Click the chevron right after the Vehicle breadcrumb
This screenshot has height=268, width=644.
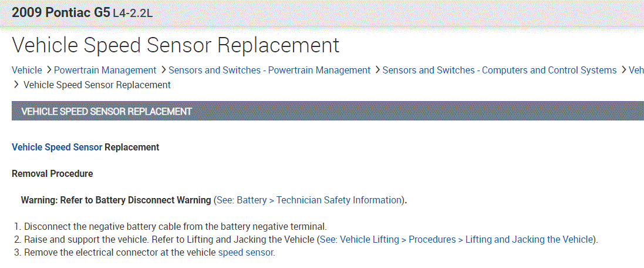(49, 70)
